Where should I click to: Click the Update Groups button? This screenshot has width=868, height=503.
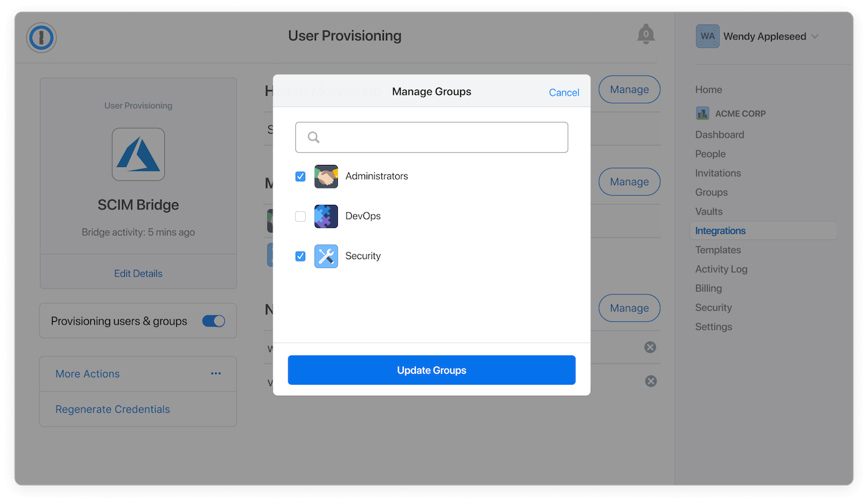tap(431, 369)
